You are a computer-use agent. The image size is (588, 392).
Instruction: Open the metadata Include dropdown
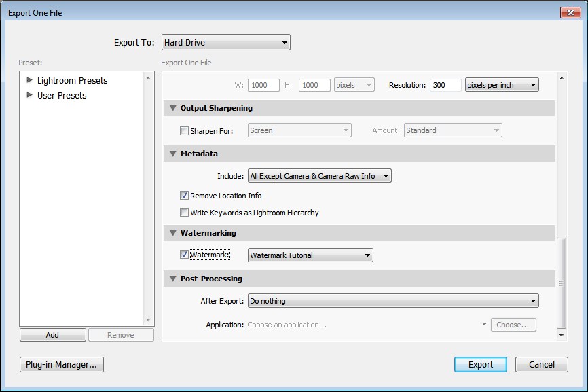click(319, 176)
